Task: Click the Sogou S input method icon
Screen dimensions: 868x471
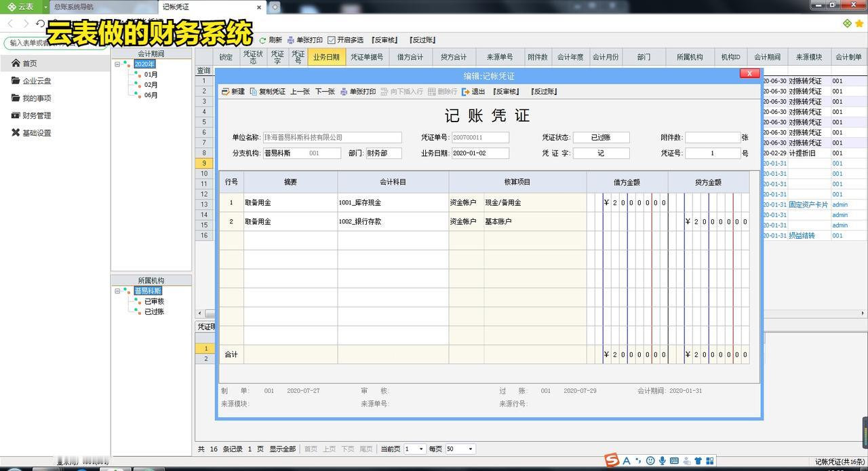Action: click(x=612, y=461)
